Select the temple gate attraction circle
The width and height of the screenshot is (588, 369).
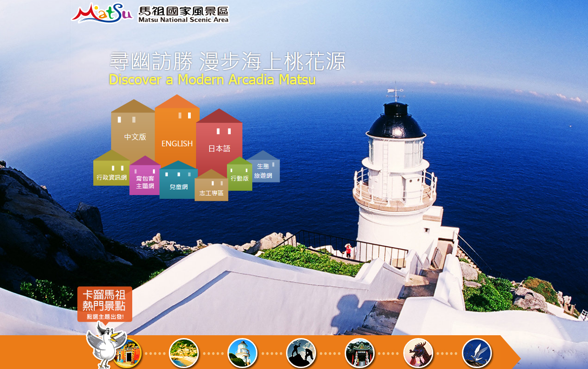pyautogui.click(x=128, y=354)
